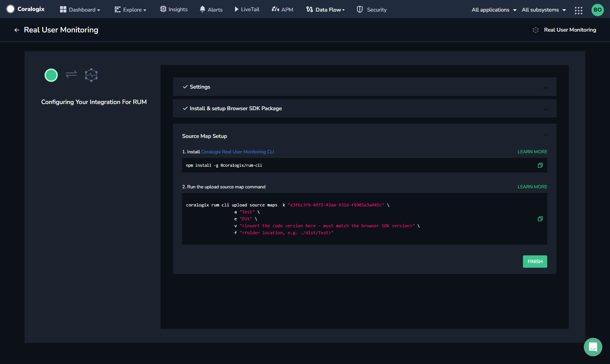The height and width of the screenshot is (364, 610).
Task: Open the BO user avatar menu
Action: tap(598, 10)
